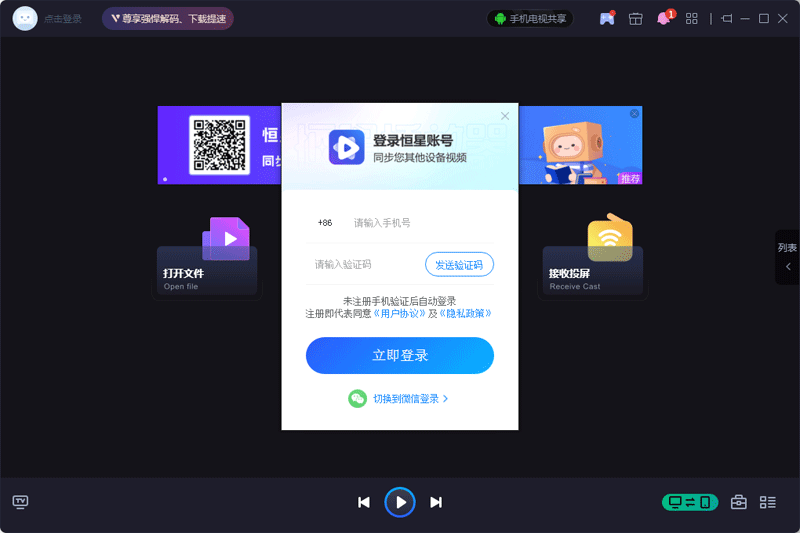The image size is (800, 533).
Task: Open the 《用户协议》 link
Action: [399, 313]
